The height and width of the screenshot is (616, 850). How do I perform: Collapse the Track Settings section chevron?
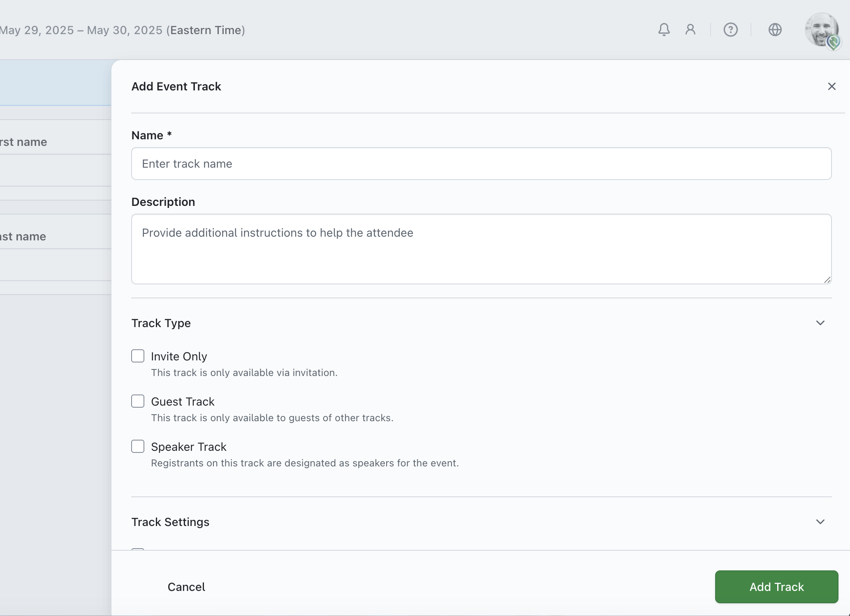[820, 522]
